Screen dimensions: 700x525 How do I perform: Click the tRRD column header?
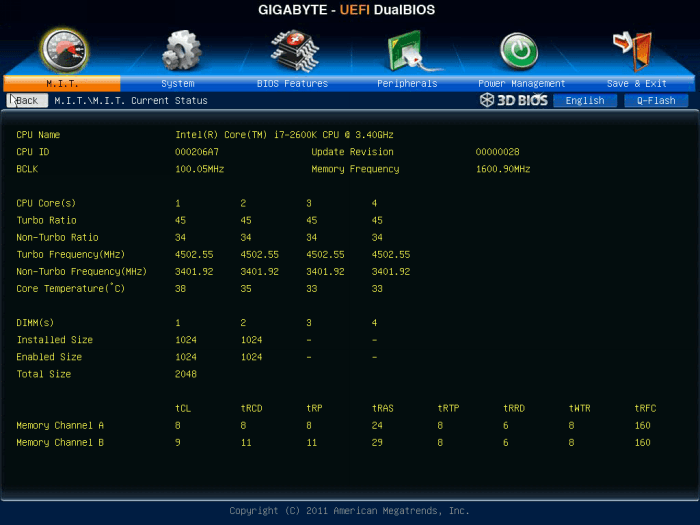click(x=514, y=408)
